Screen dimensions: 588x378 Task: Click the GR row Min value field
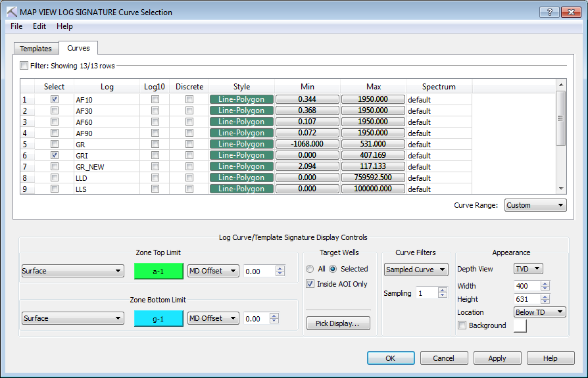(x=307, y=144)
